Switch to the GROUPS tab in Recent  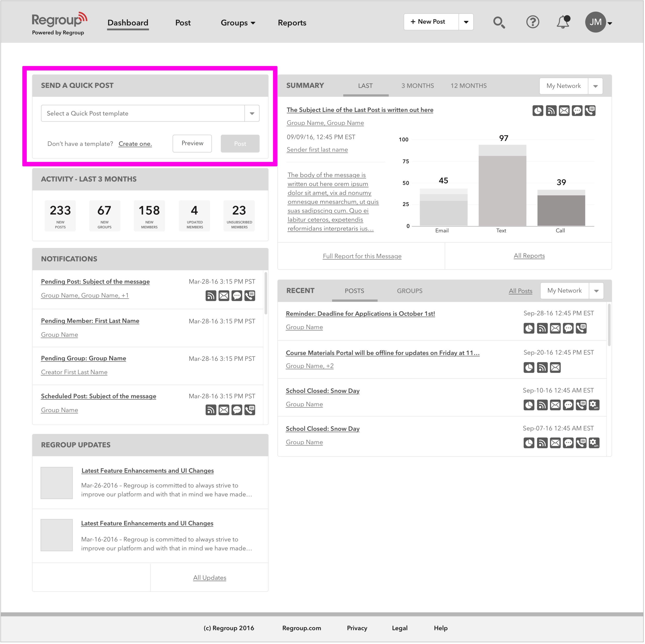click(410, 291)
